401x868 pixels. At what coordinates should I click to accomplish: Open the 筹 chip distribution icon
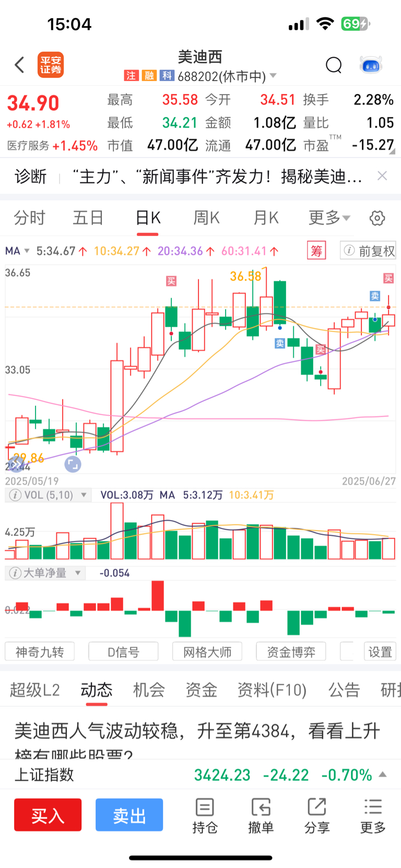[316, 251]
